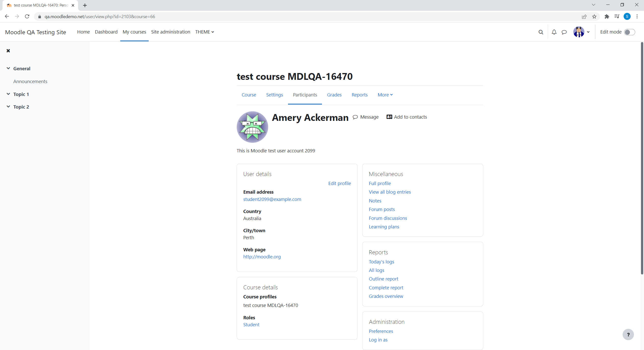Close the test course browser tab

(x=73, y=5)
